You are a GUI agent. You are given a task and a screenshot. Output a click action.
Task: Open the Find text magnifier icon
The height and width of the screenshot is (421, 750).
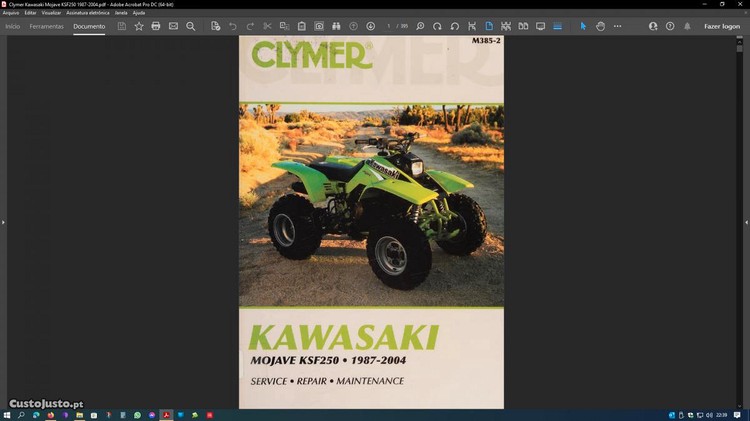click(191, 26)
